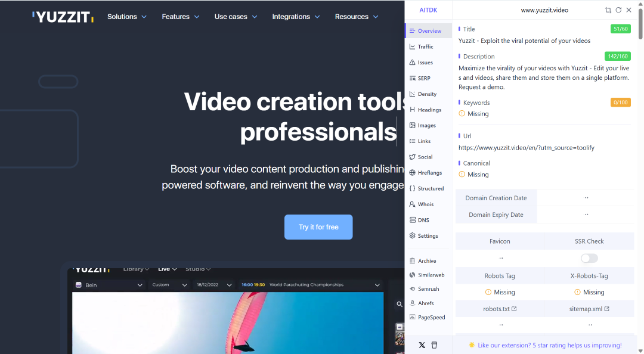Open the Overview section in AITDK sidebar
Viewport: 644px width, 354px height.
point(428,31)
